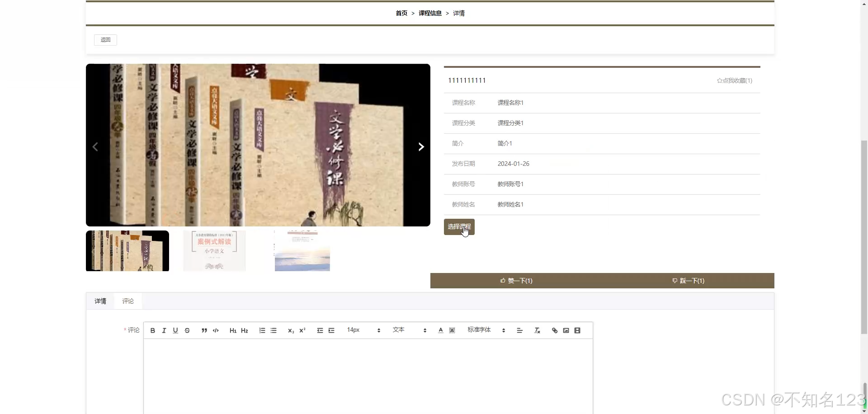Apply Heading 1 style
Image resolution: width=868 pixels, height=414 pixels.
233,330
